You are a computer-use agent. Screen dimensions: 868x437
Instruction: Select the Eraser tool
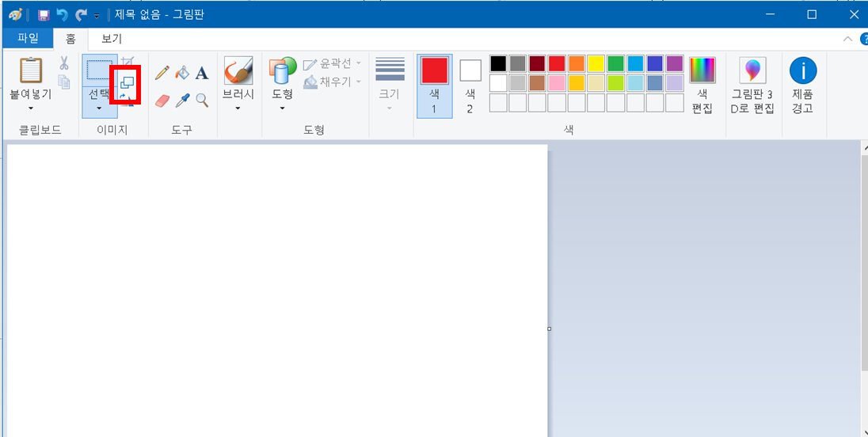162,100
